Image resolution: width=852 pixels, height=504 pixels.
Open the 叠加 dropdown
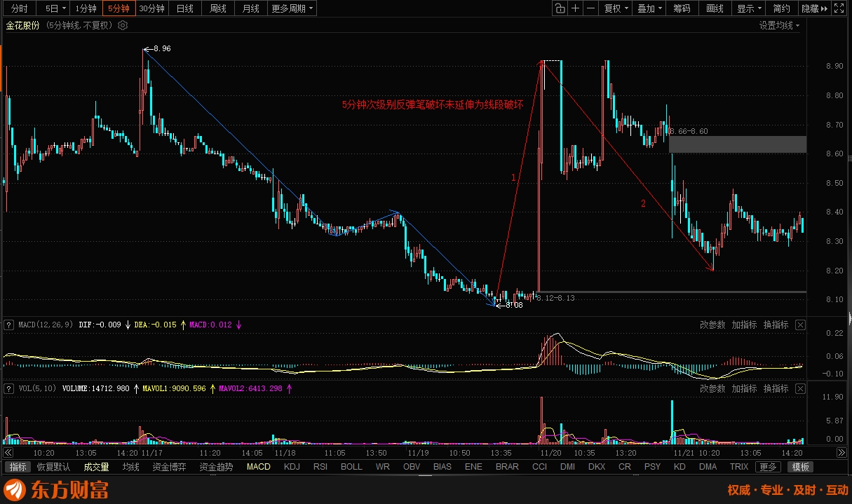tap(649, 8)
